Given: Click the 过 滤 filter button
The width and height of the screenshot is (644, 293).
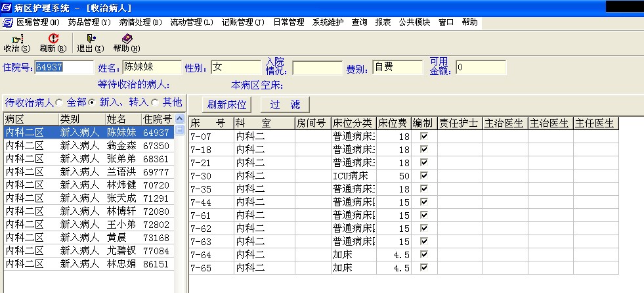Looking at the screenshot, I should [285, 105].
